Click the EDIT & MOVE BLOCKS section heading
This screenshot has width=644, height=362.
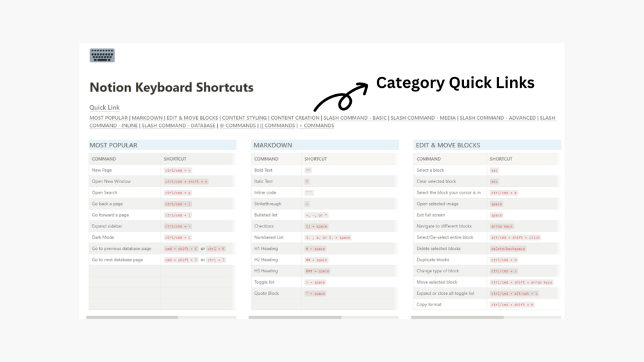click(x=487, y=145)
